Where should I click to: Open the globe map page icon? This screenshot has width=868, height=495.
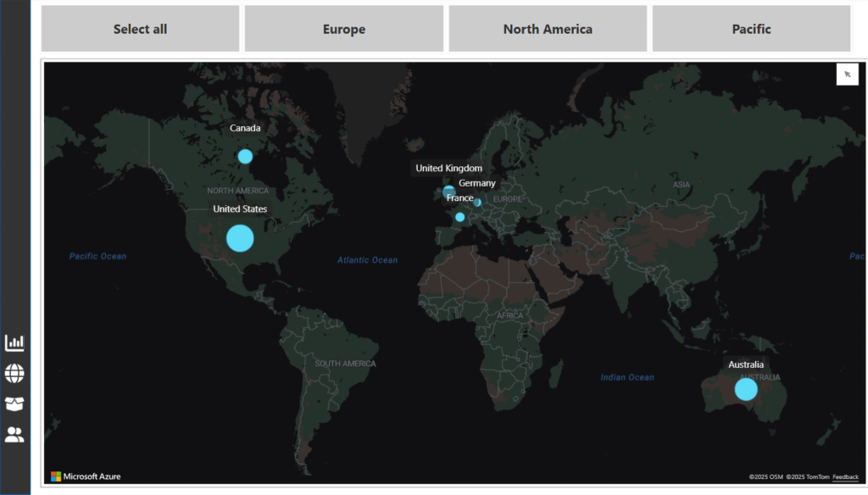click(14, 373)
